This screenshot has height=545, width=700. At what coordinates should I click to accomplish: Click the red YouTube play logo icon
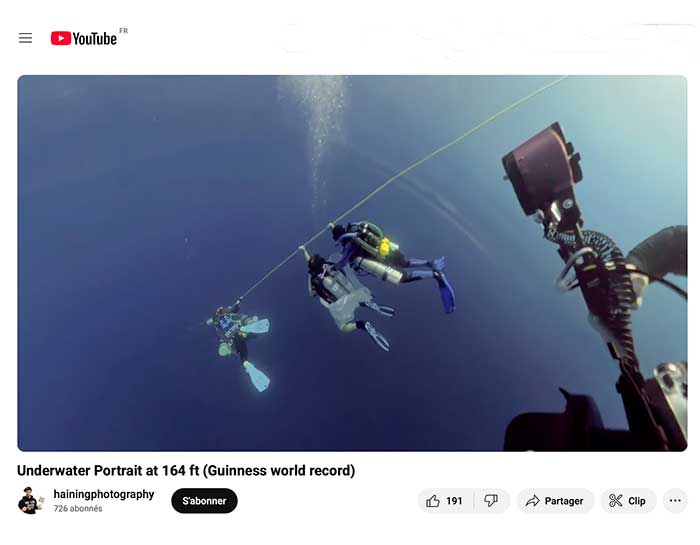pos(61,38)
